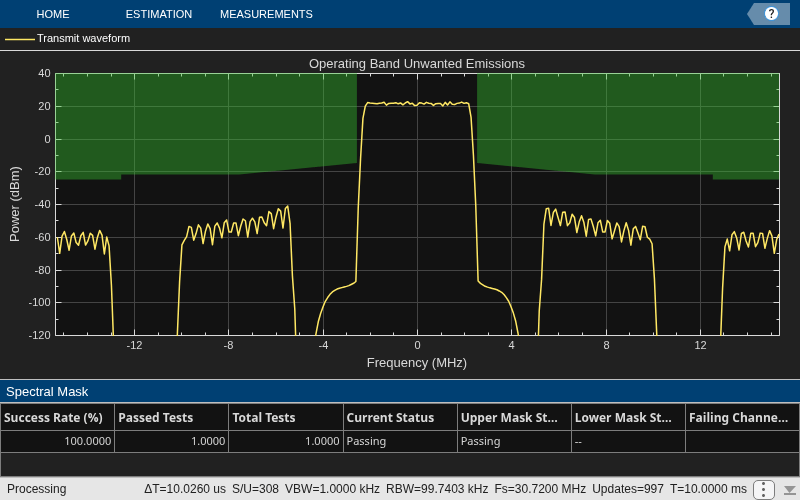The width and height of the screenshot is (800, 500).
Task: Click the yellow Transmit waveform legend line
Action: (x=19, y=39)
